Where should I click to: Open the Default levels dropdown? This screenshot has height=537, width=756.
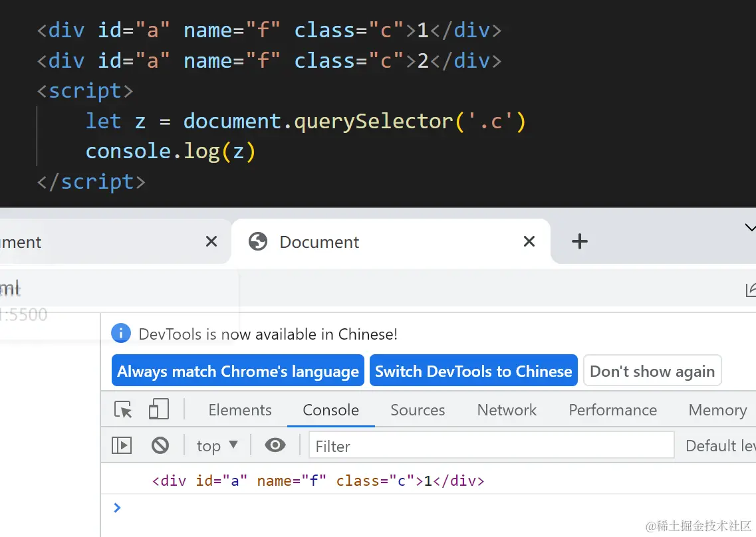pos(720,446)
